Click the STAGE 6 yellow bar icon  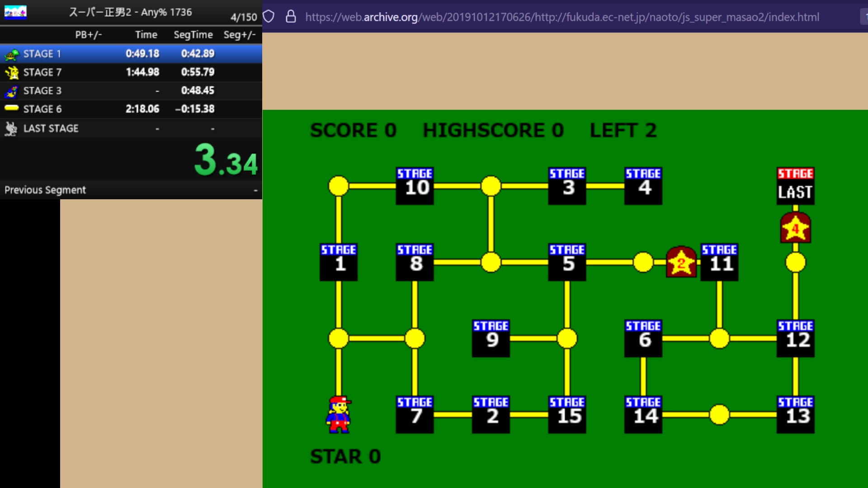(x=11, y=108)
